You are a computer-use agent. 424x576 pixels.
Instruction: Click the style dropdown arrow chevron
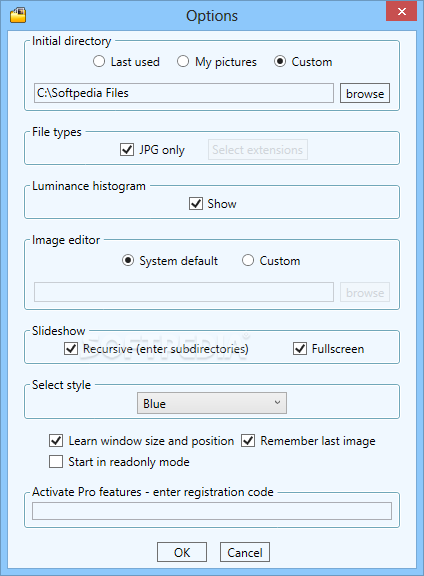point(277,403)
